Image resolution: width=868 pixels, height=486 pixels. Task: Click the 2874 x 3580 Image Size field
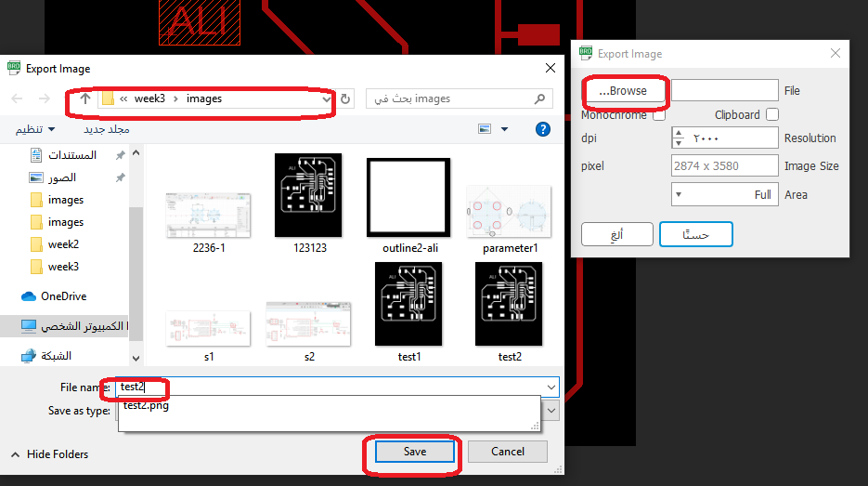click(725, 165)
